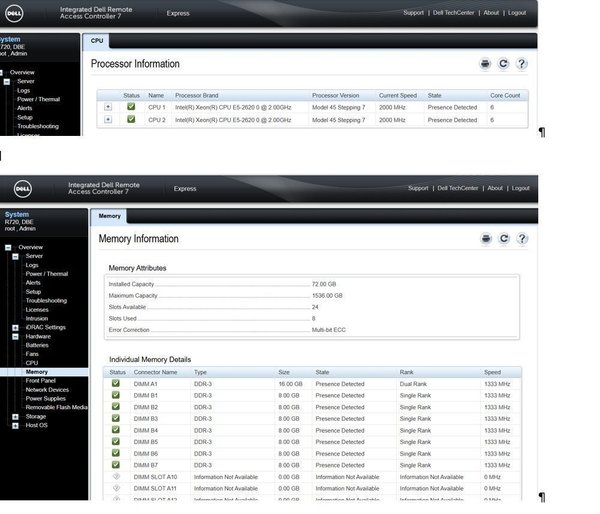Click unknown status icon for DIMM SLOT A10

116,476
